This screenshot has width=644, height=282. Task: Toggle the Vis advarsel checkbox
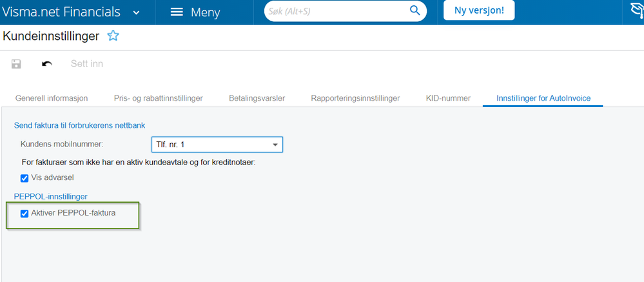24,178
